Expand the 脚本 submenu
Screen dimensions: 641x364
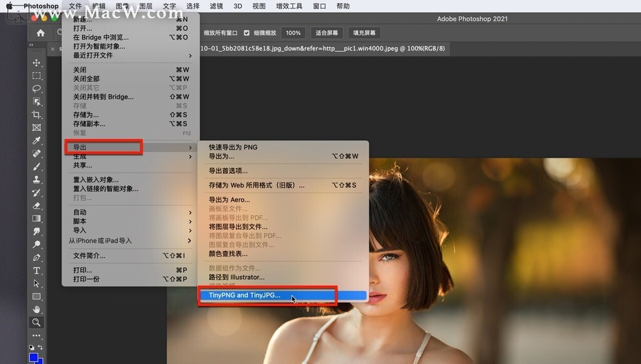pyautogui.click(x=131, y=221)
